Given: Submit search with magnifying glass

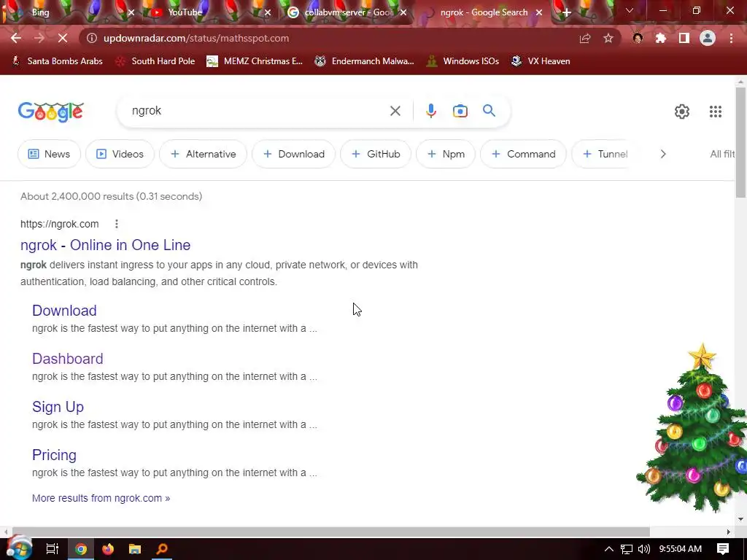Looking at the screenshot, I should pyautogui.click(x=489, y=111).
